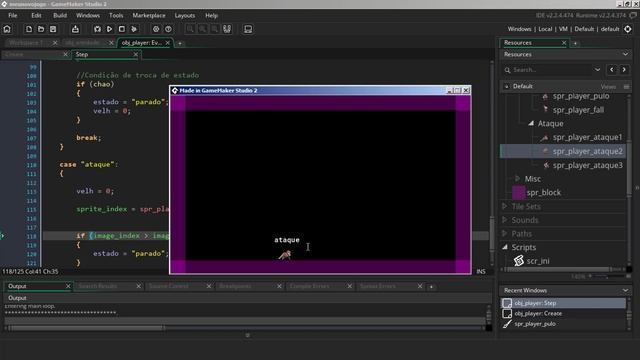Screen dimensions: 640x360
Task: Open the laptop mode monitor icon
Action: [248, 29]
